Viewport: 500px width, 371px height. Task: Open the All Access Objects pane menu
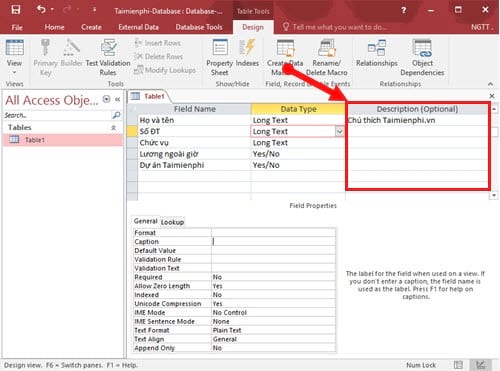tap(106, 99)
